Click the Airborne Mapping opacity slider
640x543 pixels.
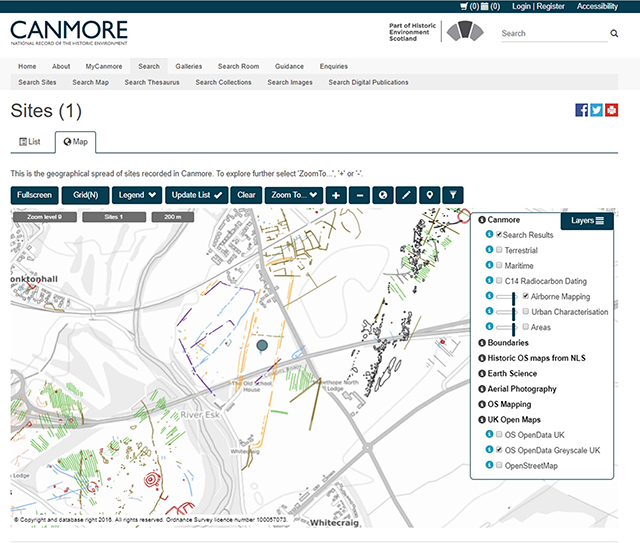coord(505,297)
